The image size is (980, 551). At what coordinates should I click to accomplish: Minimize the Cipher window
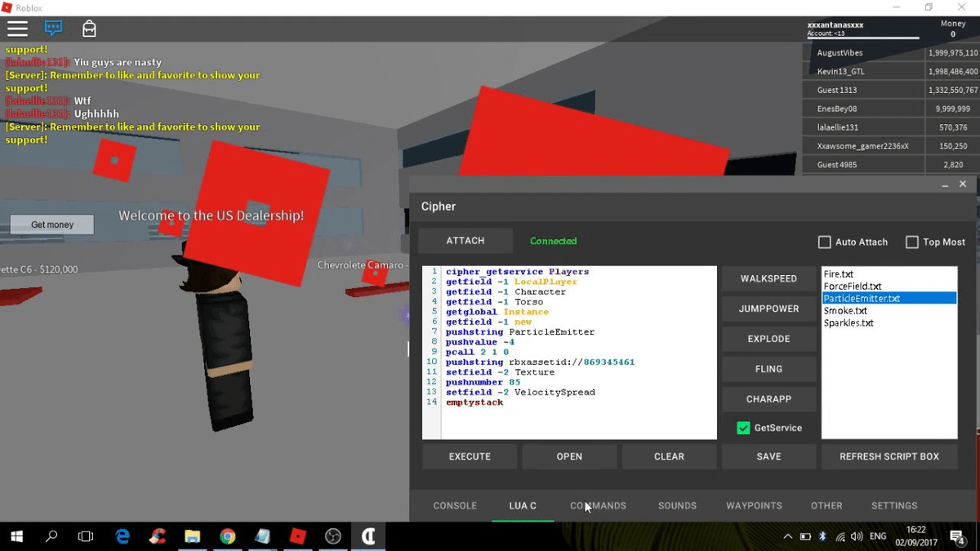tap(945, 185)
